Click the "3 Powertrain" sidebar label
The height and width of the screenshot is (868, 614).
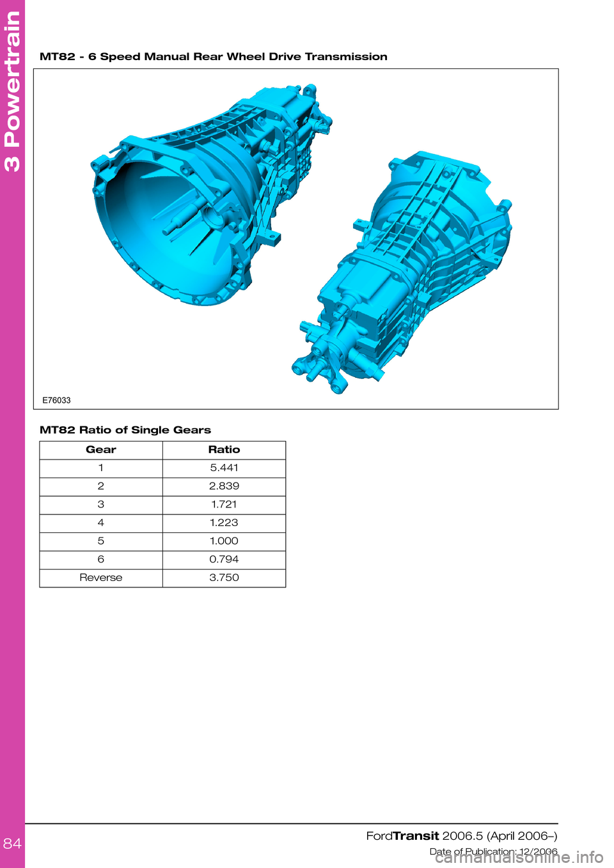(12, 91)
